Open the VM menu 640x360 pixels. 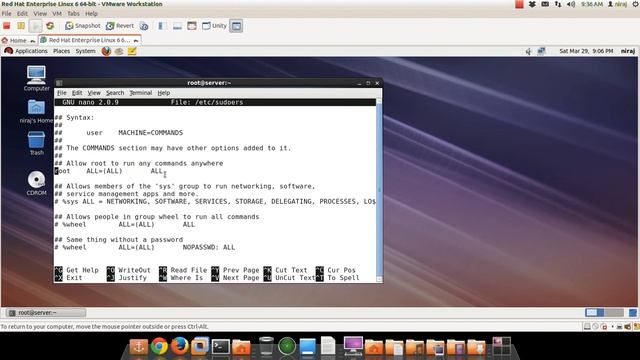coord(57,13)
